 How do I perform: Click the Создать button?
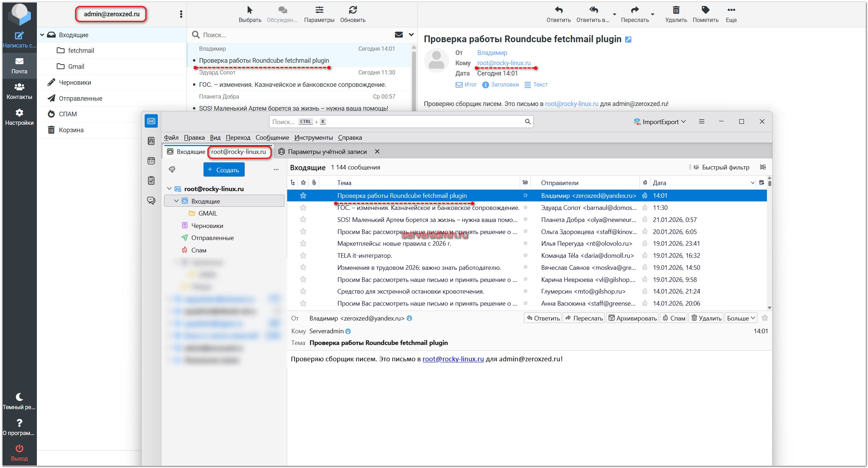click(x=224, y=170)
